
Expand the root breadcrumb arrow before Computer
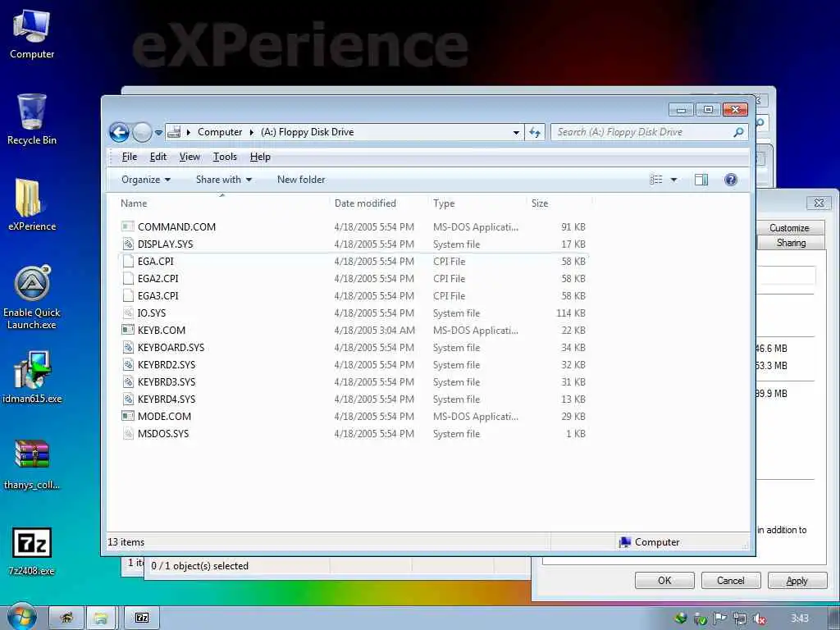189,132
